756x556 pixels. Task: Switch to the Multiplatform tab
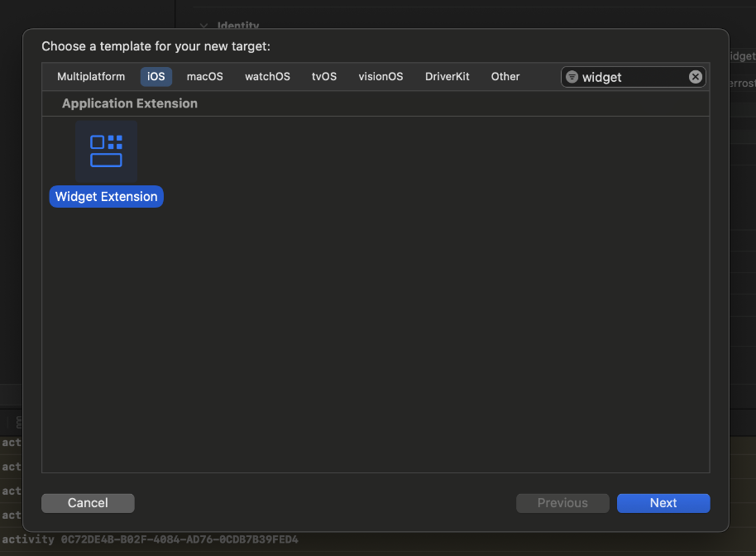91,77
